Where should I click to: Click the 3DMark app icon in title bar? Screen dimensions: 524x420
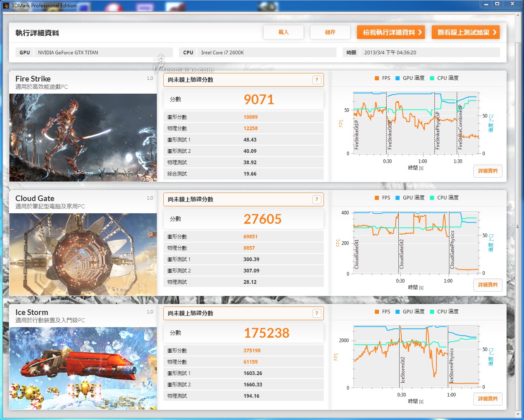point(6,6)
